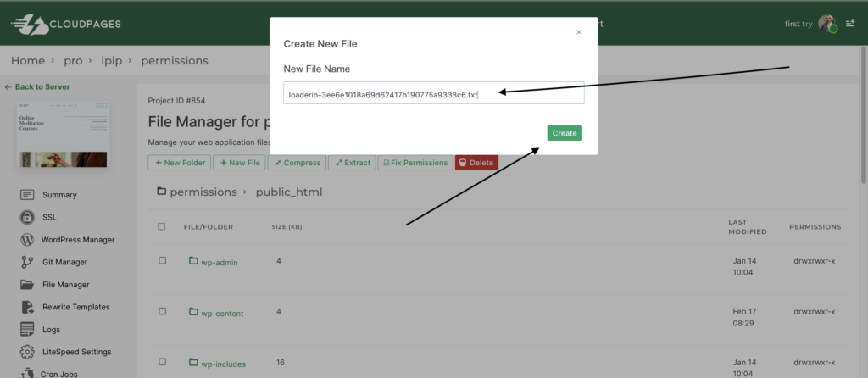
Task: Check the wp-content row checkbox
Action: (162, 311)
